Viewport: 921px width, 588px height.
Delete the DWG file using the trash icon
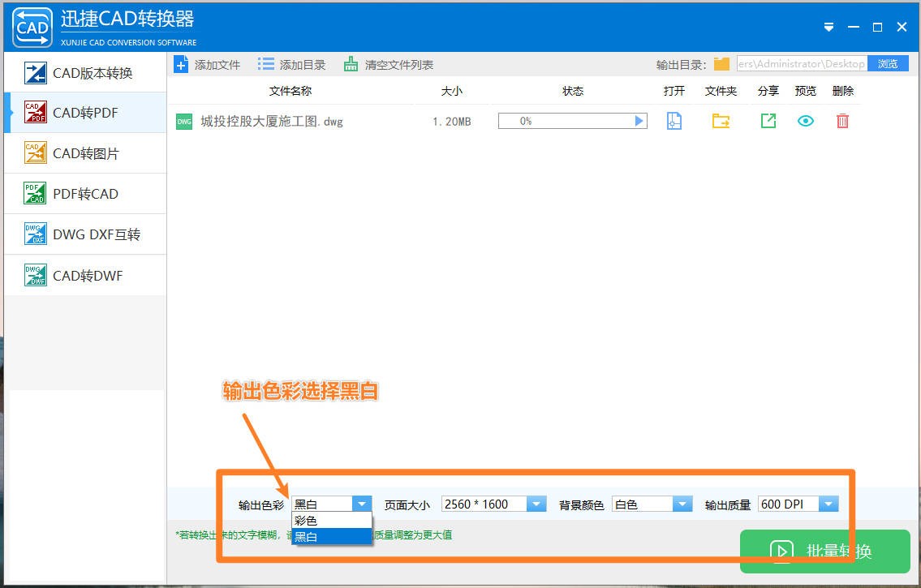click(x=842, y=120)
